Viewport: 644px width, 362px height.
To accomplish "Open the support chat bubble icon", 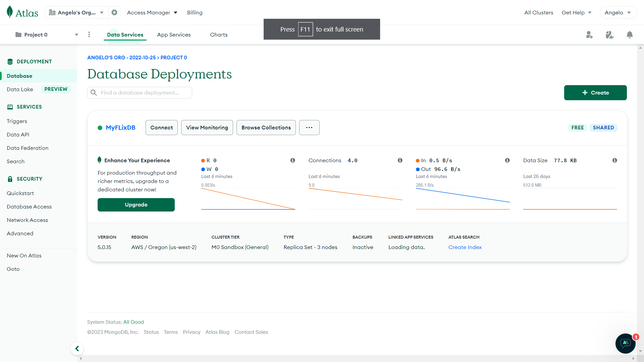I will click(625, 343).
